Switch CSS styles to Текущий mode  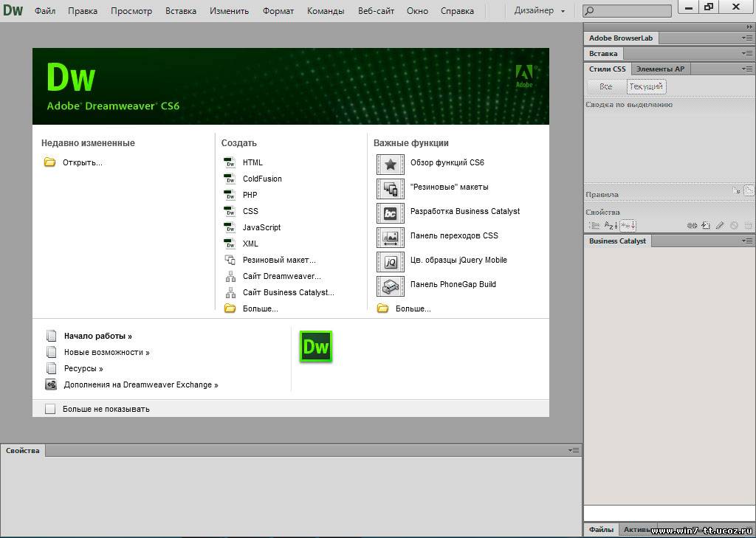(x=647, y=87)
